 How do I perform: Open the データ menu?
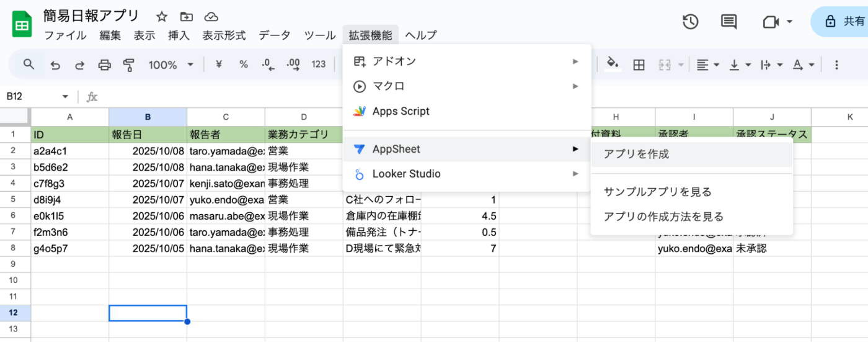coord(275,35)
